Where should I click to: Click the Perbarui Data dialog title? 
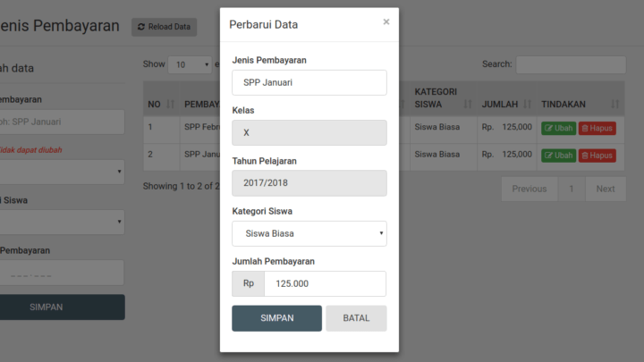click(263, 25)
